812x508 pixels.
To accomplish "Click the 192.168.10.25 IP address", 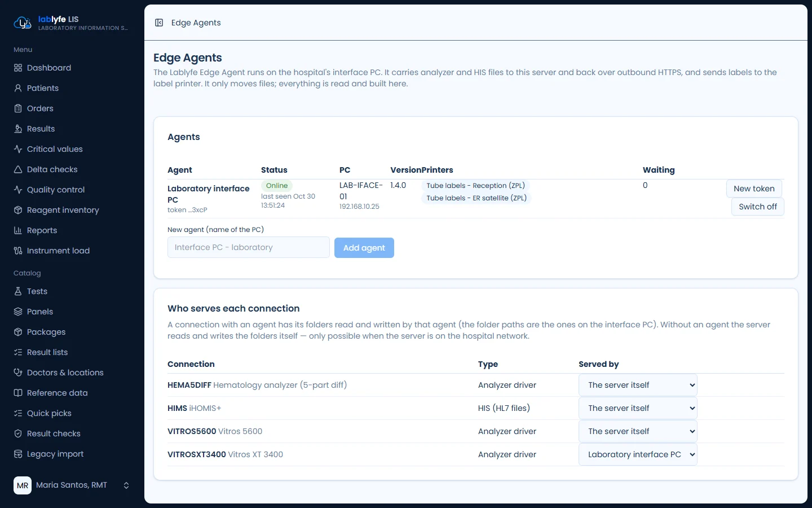I will [x=359, y=207].
